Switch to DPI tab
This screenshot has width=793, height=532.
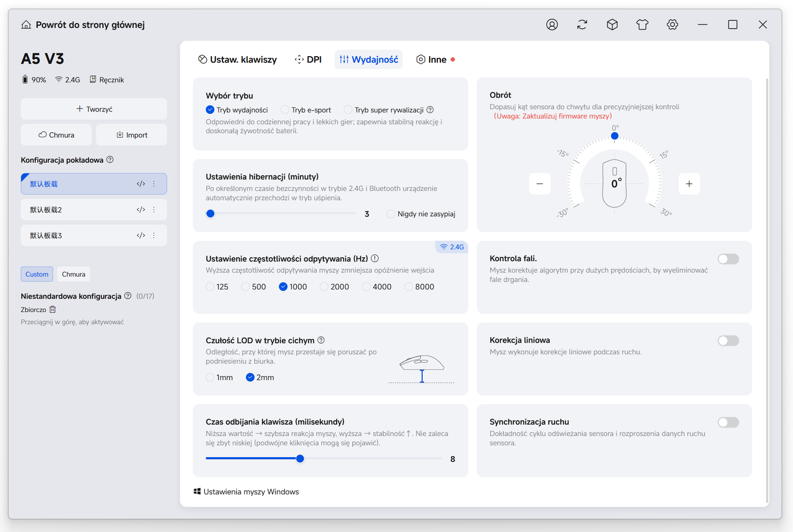click(x=308, y=59)
